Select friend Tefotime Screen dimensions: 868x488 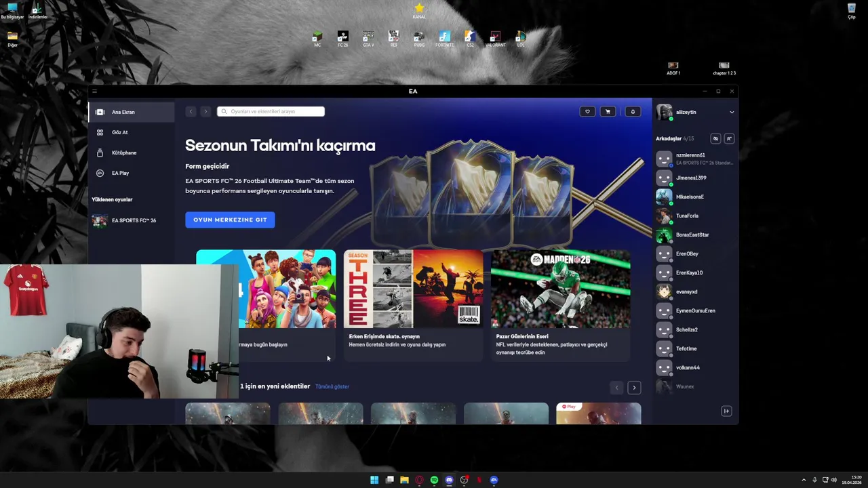click(694, 348)
